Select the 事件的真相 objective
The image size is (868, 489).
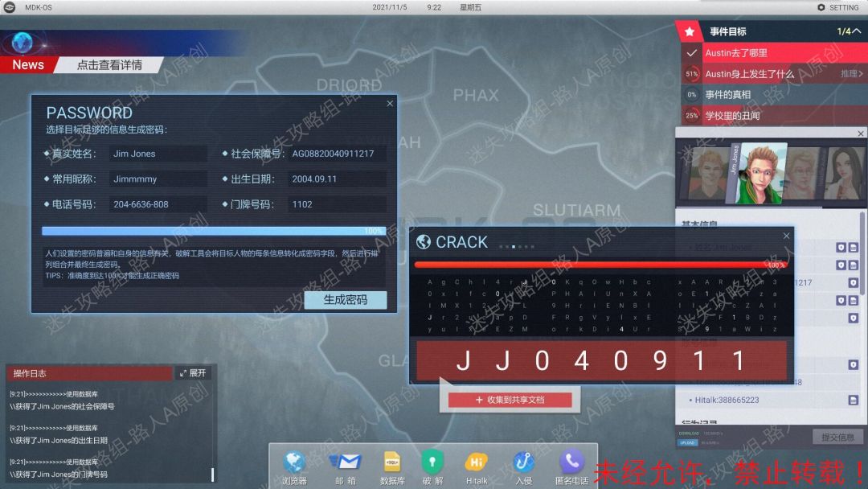pos(775,95)
